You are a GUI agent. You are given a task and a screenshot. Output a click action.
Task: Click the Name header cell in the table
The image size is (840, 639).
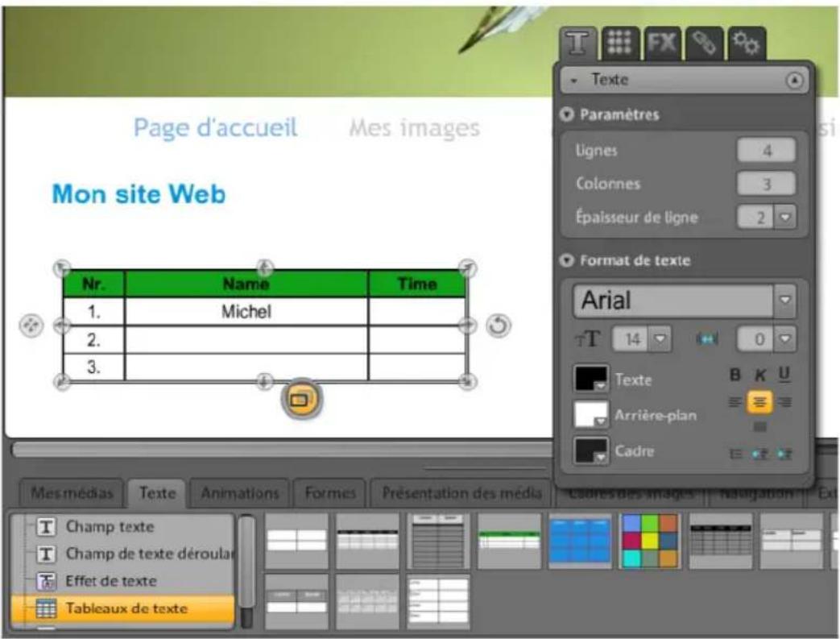246,284
